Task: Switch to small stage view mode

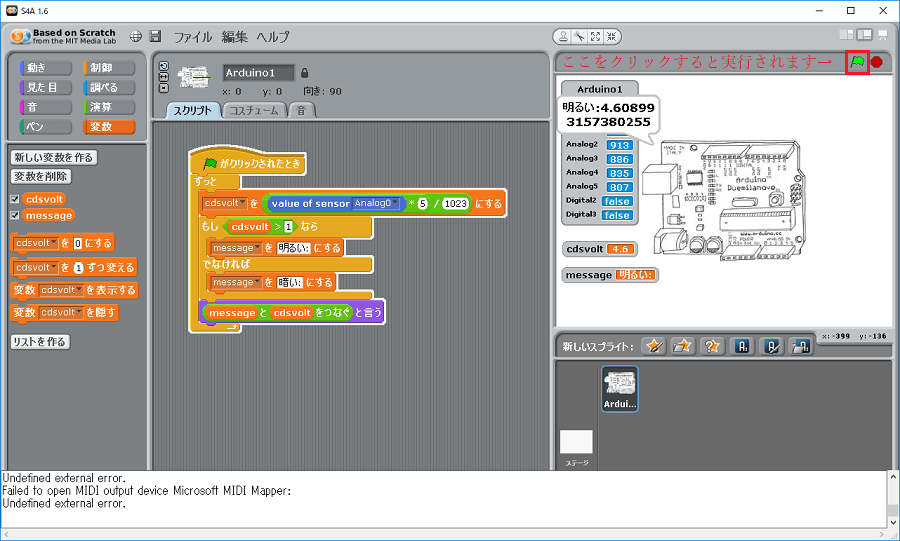Action: click(846, 35)
